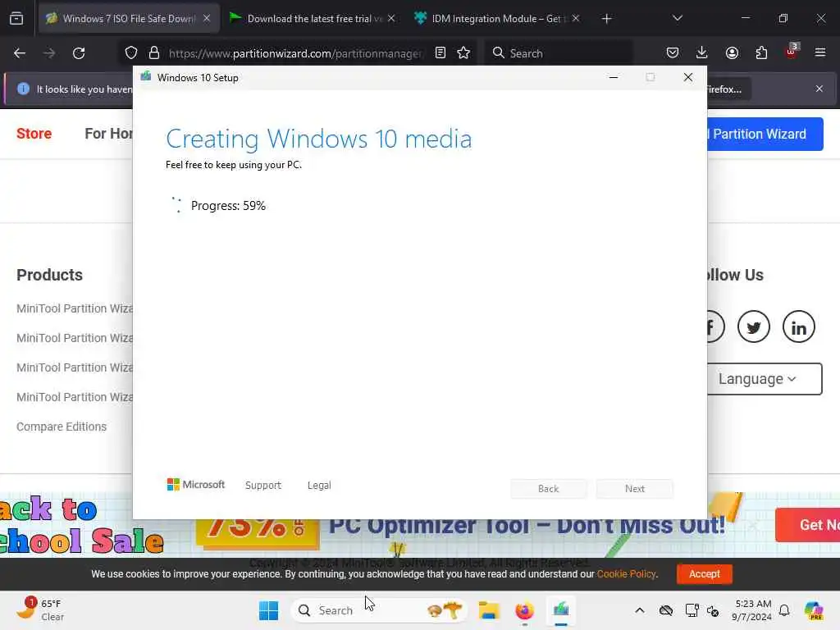The width and height of the screenshot is (840, 630).
Task: Bookmark this page with star icon
Action: tap(463, 52)
